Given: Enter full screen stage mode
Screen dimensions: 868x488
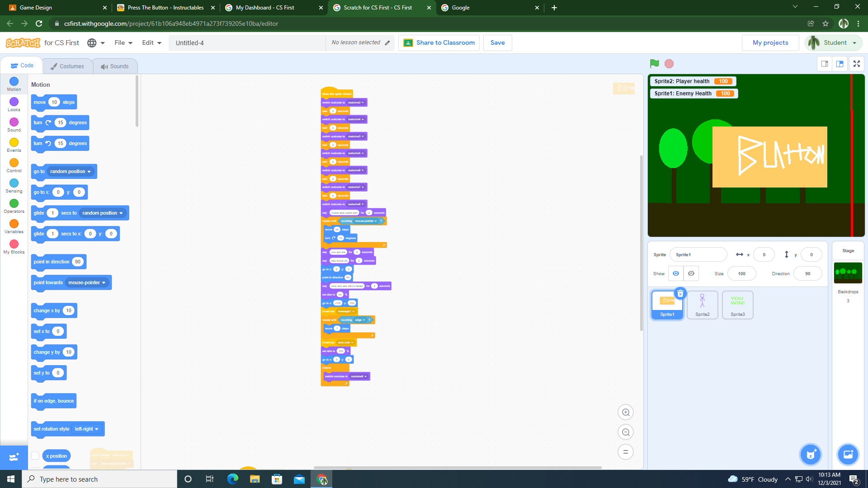Looking at the screenshot, I should (856, 64).
